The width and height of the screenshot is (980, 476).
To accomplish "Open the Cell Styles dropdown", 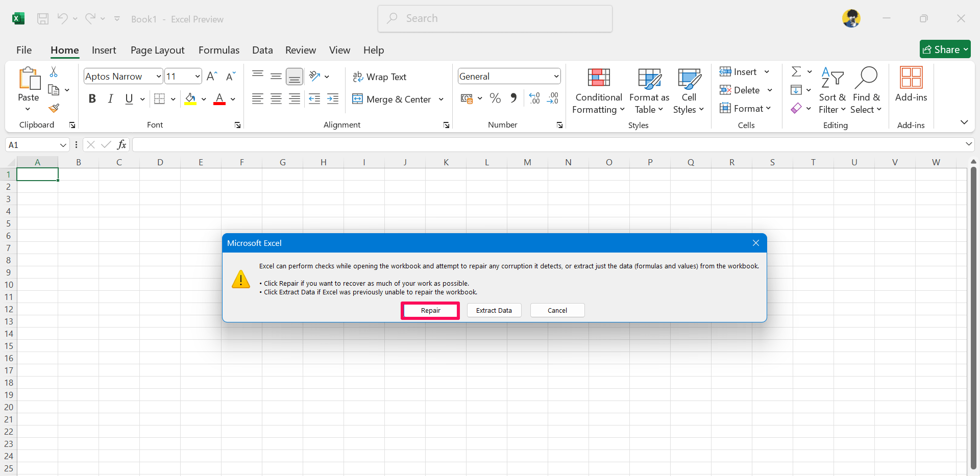I will (689, 91).
